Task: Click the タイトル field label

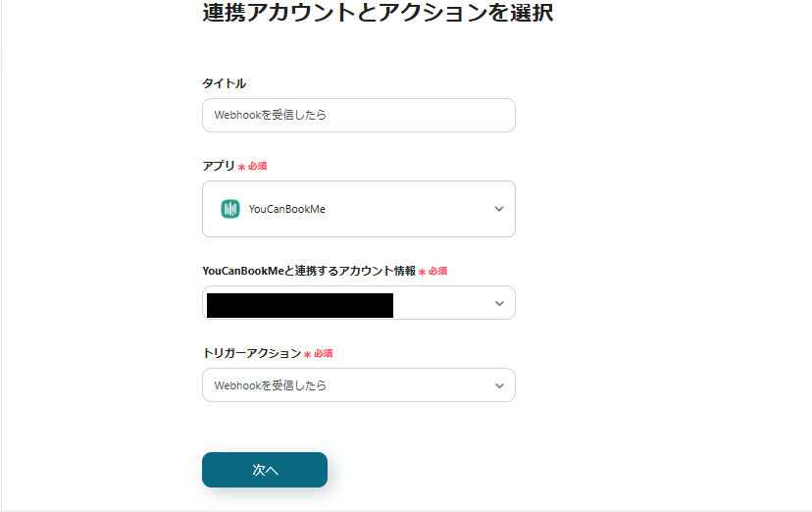Action: pyautogui.click(x=224, y=83)
